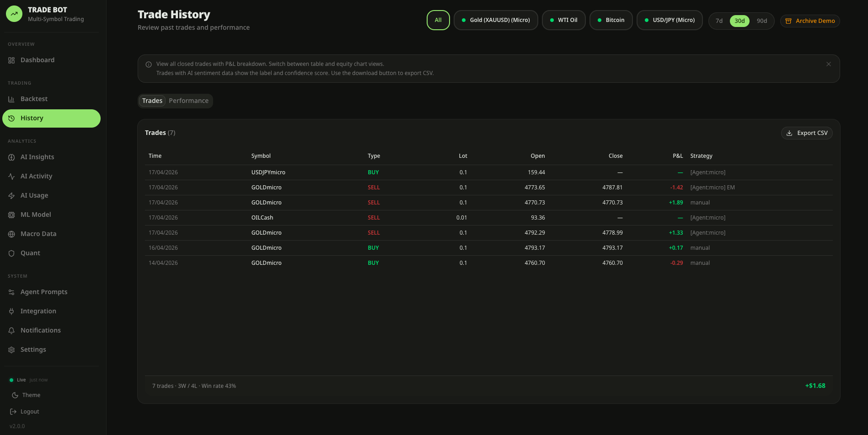Open the Backtest menu item
Screen dimensions: 868x435
click(51, 99)
